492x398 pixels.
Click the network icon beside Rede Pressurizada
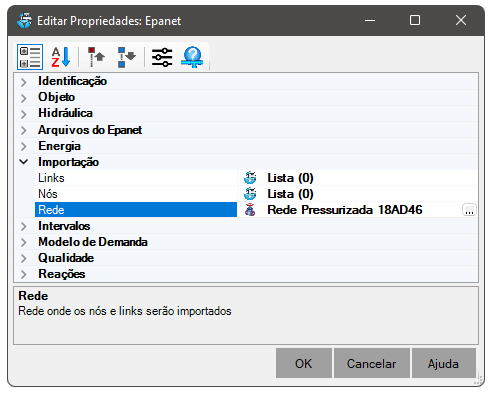click(x=250, y=210)
